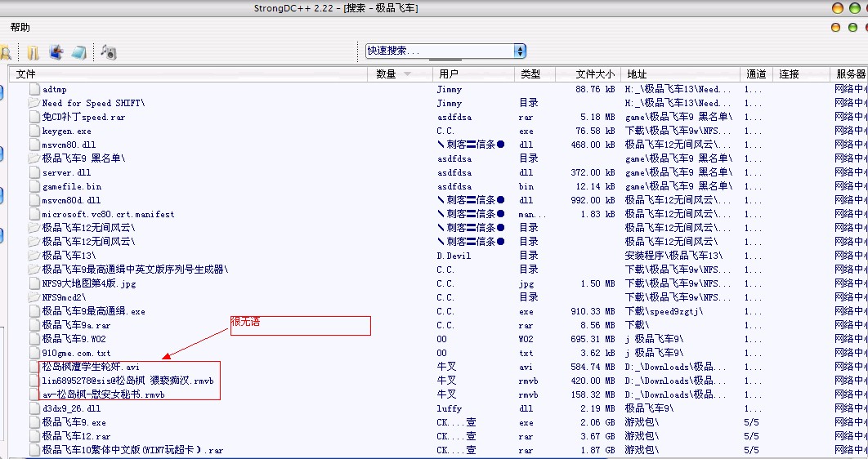The width and height of the screenshot is (868, 459).
Task: Click inside the 快速搜索 search field
Action: (x=440, y=51)
